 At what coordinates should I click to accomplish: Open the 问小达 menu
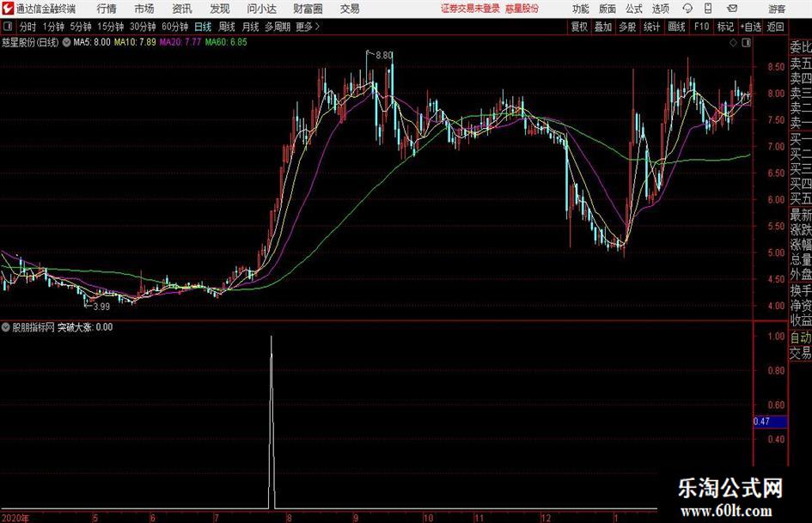pyautogui.click(x=261, y=9)
